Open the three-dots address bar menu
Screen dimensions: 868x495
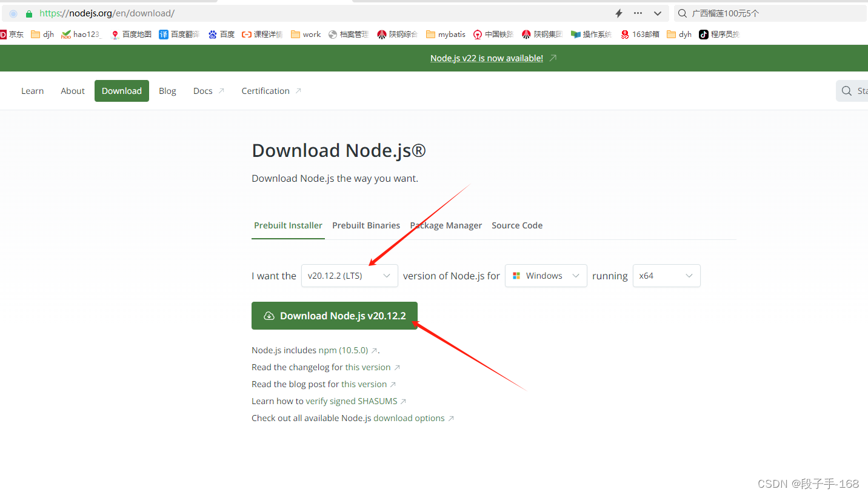pos(638,13)
